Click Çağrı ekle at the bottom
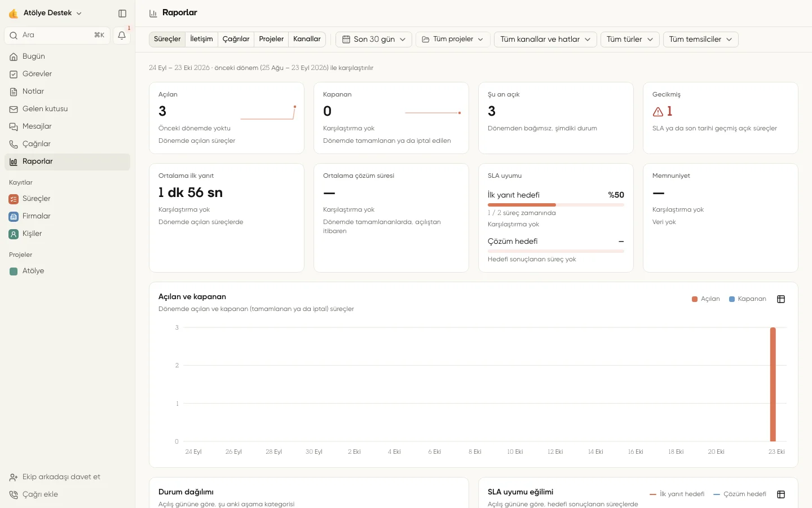The width and height of the screenshot is (812, 508). (x=40, y=494)
